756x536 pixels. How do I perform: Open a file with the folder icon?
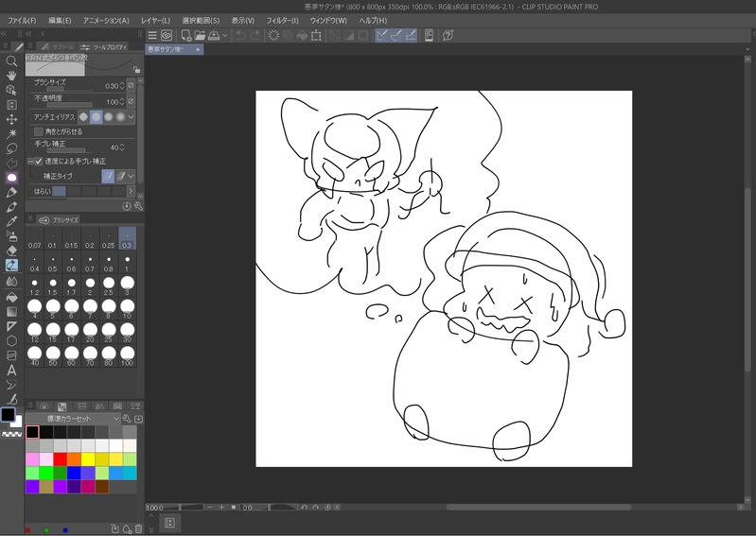tap(200, 35)
